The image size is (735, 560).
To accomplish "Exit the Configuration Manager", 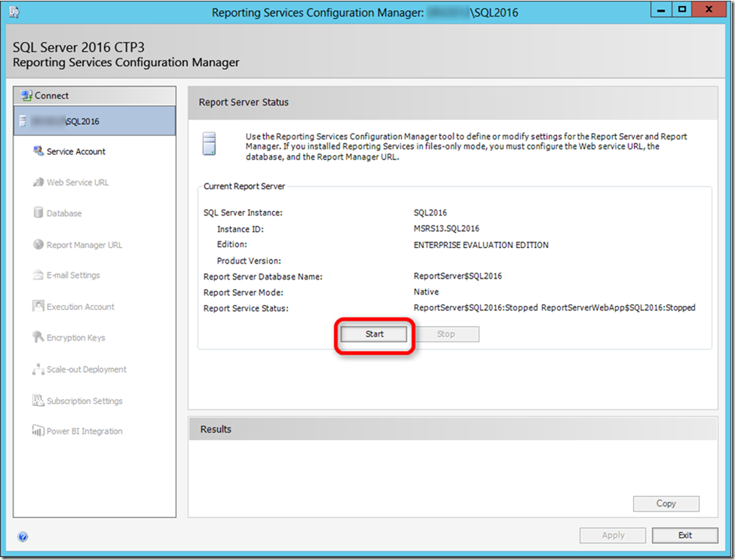I will 684,535.
